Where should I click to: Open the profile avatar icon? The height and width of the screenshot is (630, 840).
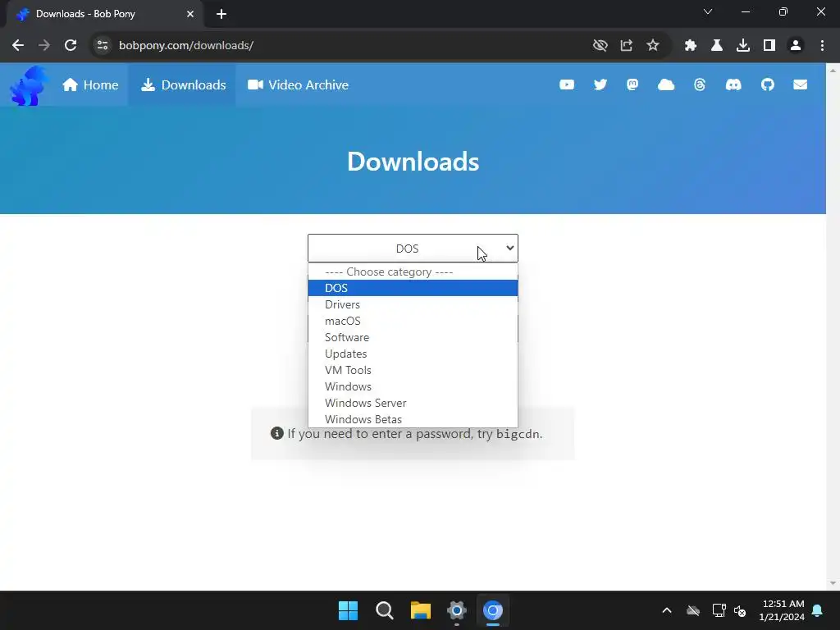pos(796,45)
